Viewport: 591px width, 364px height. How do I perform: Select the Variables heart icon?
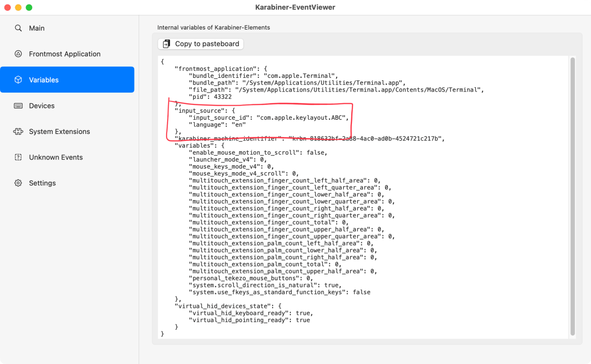[18, 79]
